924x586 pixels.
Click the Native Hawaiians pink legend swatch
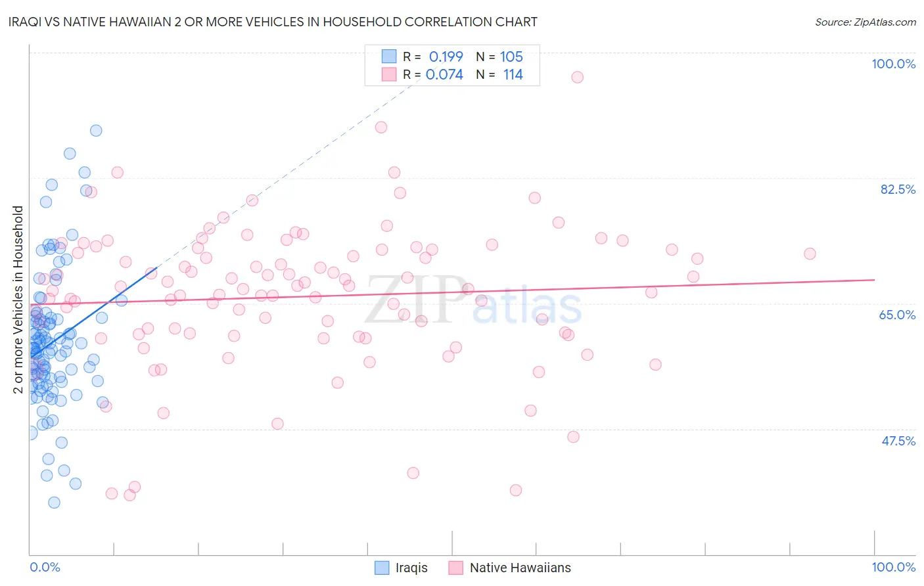[456, 568]
